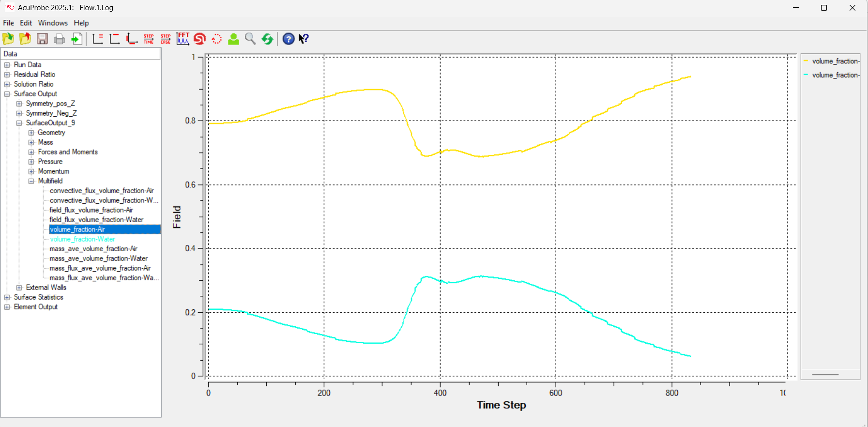Expand the Symmetry_Neg_Z node
This screenshot has width=868, height=427.
click(19, 113)
